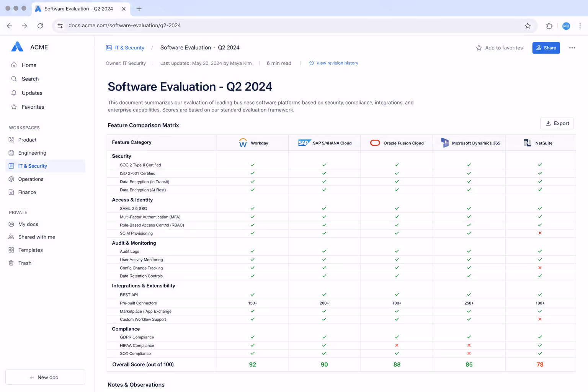This screenshot has height=392, width=588.
Task: Open View revision history link
Action: pyautogui.click(x=333, y=63)
